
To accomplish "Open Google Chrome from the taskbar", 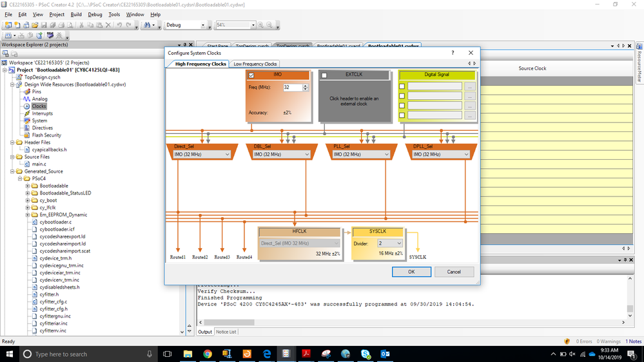I will (x=208, y=354).
